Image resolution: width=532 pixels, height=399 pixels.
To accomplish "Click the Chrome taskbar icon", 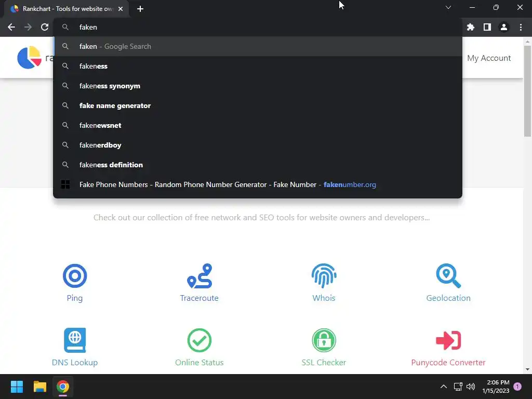I will pyautogui.click(x=63, y=387).
